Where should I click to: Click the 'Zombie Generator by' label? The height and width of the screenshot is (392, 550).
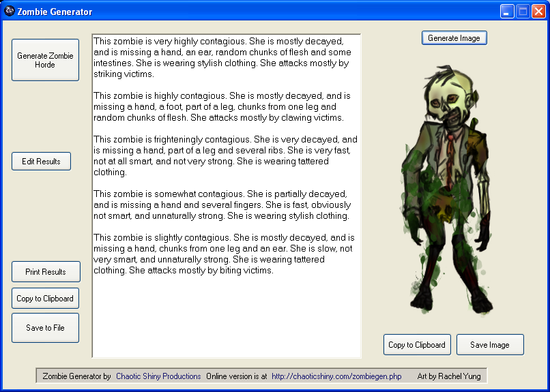click(76, 376)
